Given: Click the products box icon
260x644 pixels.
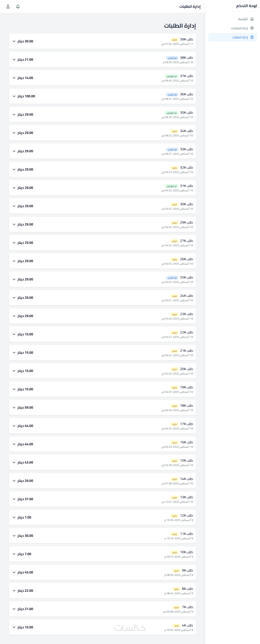Looking at the screenshot, I should (x=252, y=28).
